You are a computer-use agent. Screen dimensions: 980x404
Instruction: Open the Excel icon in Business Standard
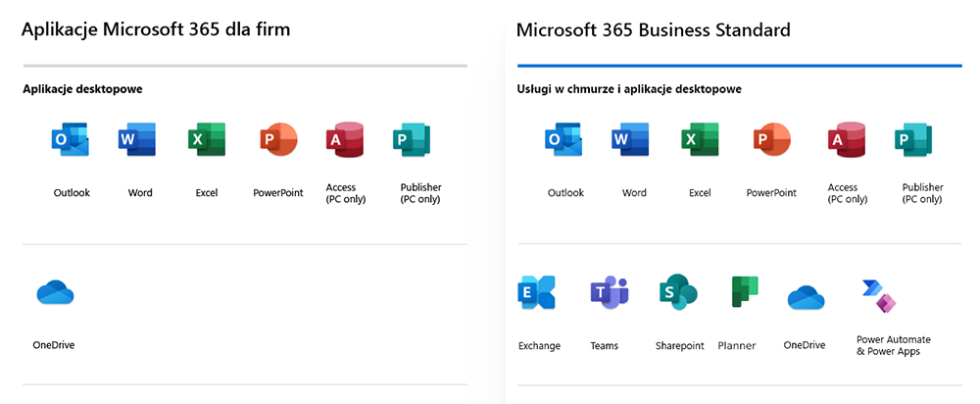coord(700,139)
